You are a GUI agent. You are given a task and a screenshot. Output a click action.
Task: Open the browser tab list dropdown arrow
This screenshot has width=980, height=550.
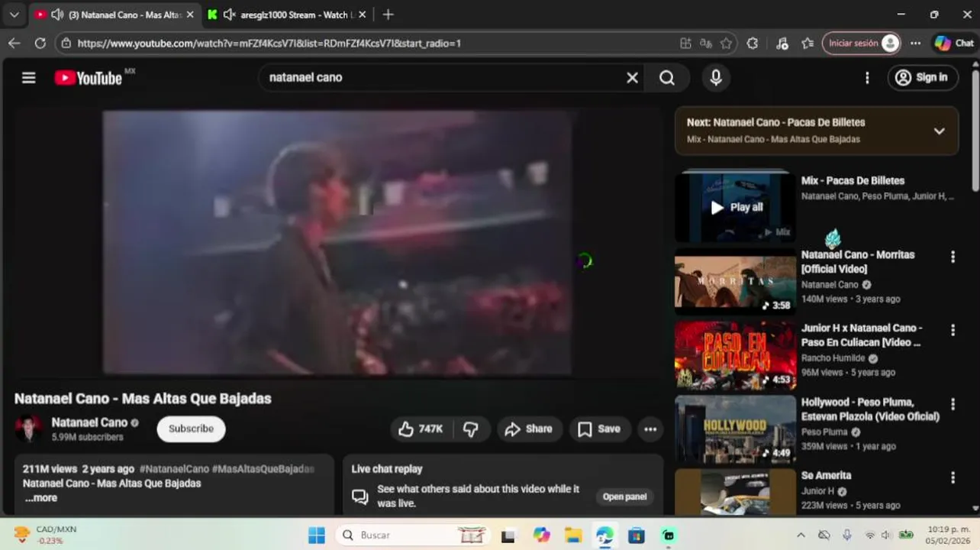tap(14, 15)
